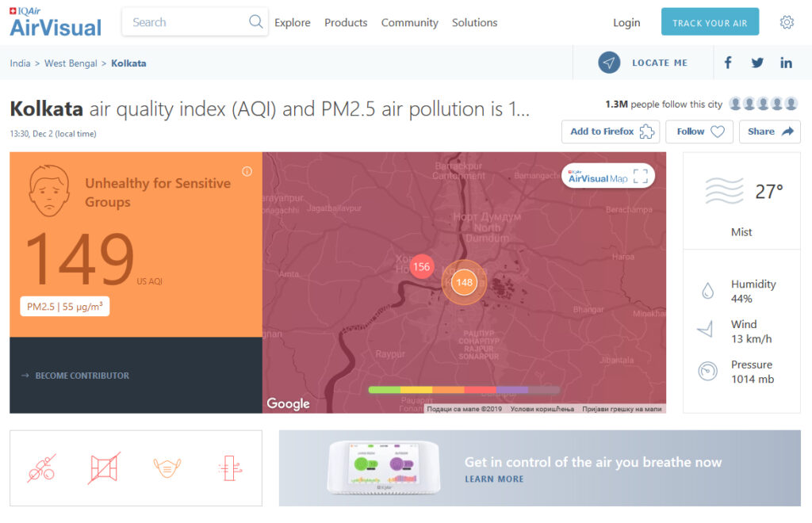This screenshot has height=523, width=812.
Task: Open the Share options
Action: coord(769,132)
